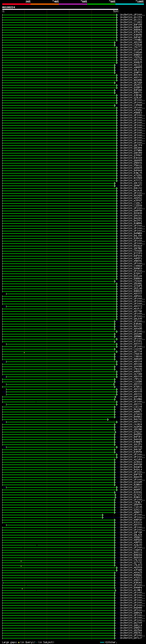Select the cyan ~100% legend segment
The width and height of the screenshot is (146, 644).
tap(130, 4)
